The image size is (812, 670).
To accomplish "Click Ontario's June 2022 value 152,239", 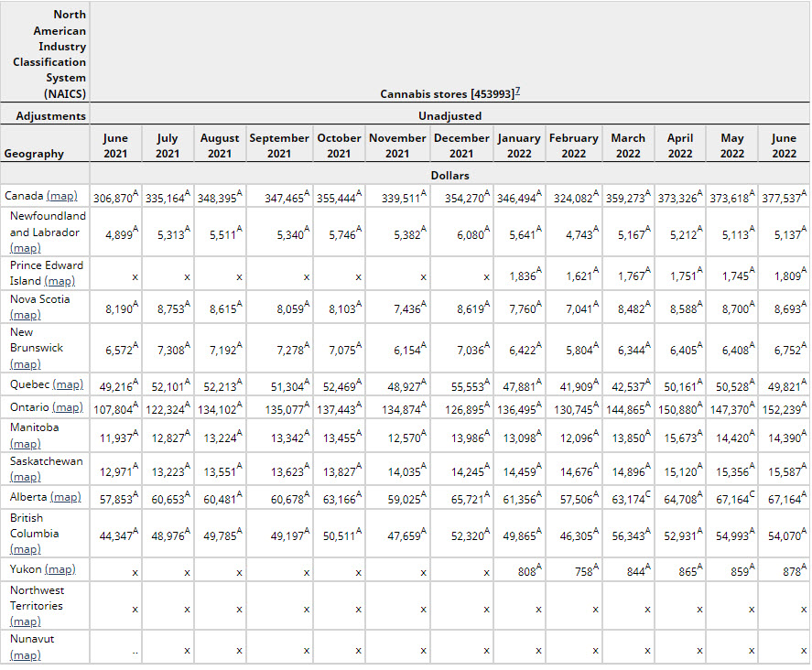I will [x=781, y=407].
